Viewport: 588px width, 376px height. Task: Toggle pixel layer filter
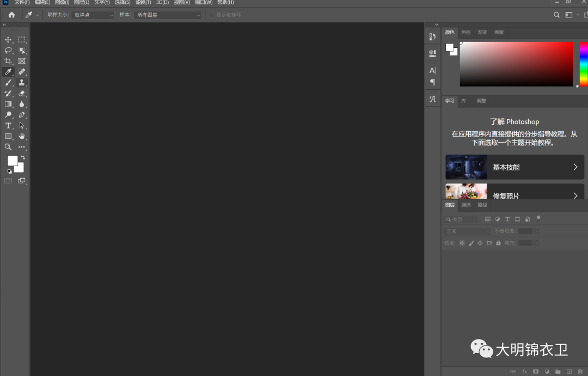coord(487,219)
